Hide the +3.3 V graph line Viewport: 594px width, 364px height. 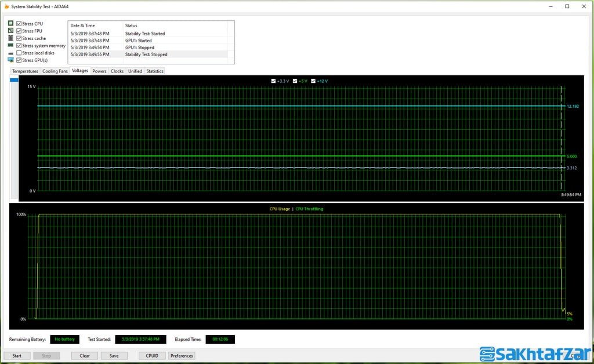[x=274, y=81]
